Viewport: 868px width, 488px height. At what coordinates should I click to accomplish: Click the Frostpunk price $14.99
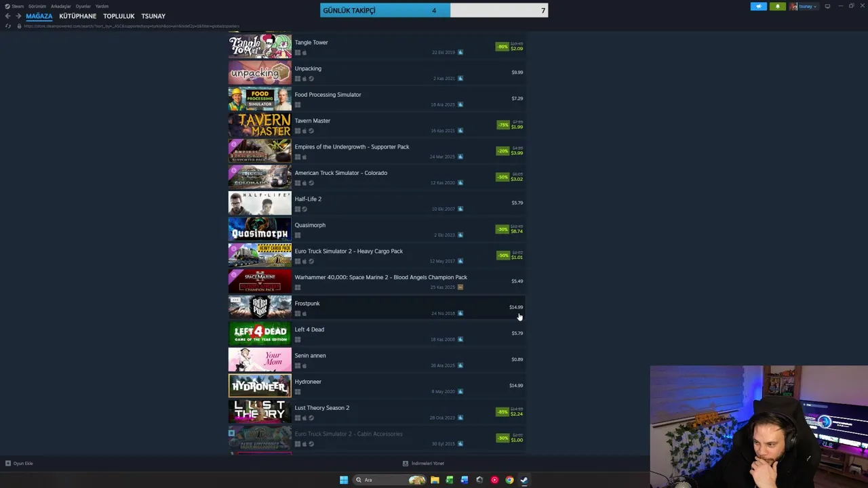coord(516,307)
